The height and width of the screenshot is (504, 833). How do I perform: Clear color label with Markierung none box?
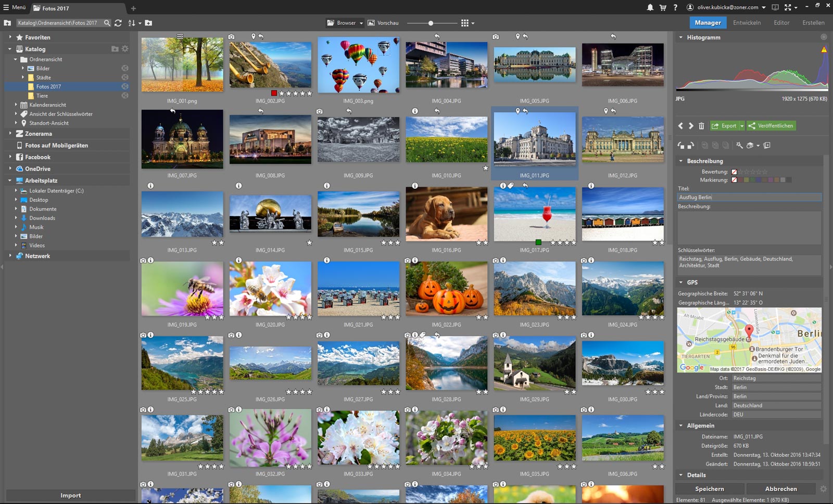(x=734, y=180)
